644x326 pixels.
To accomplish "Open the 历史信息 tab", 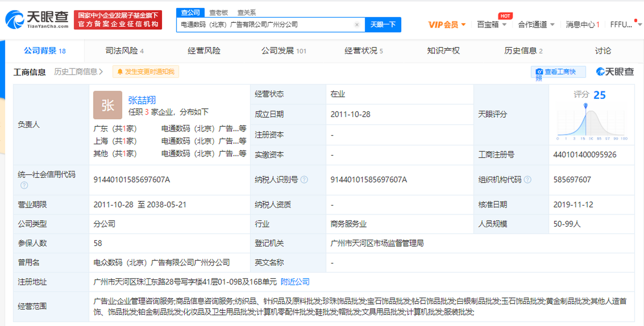I will [523, 51].
